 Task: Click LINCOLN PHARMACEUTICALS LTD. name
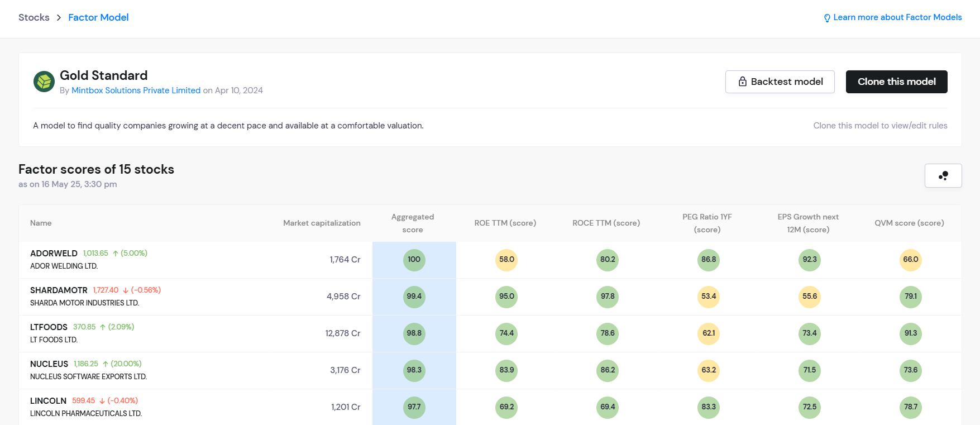[86, 414]
